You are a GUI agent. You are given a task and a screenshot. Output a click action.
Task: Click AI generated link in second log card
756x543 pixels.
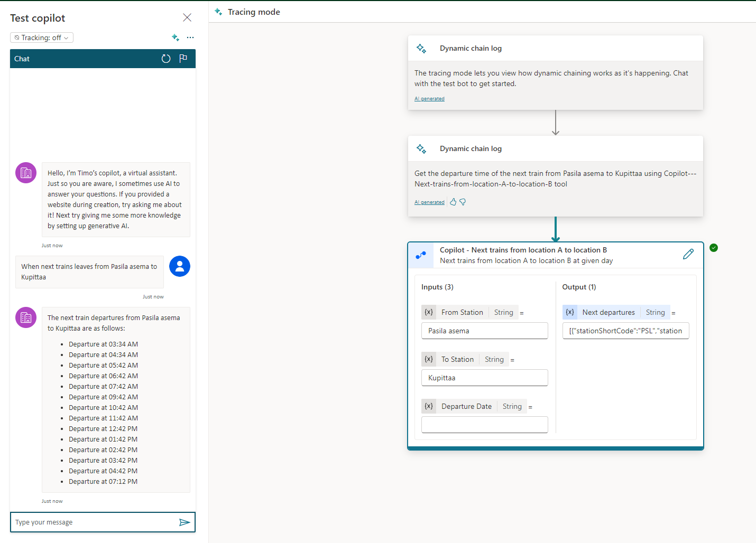429,202
